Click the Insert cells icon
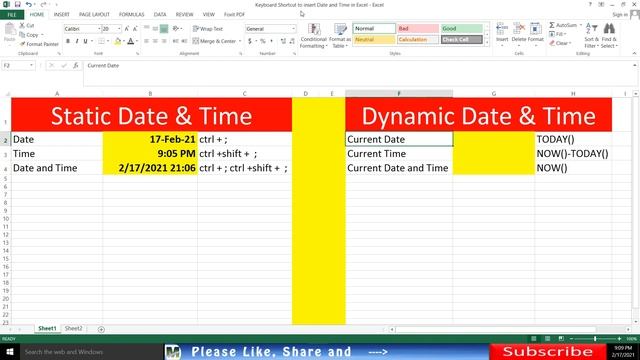Viewport: 640px width, 360px height. pos(502,29)
